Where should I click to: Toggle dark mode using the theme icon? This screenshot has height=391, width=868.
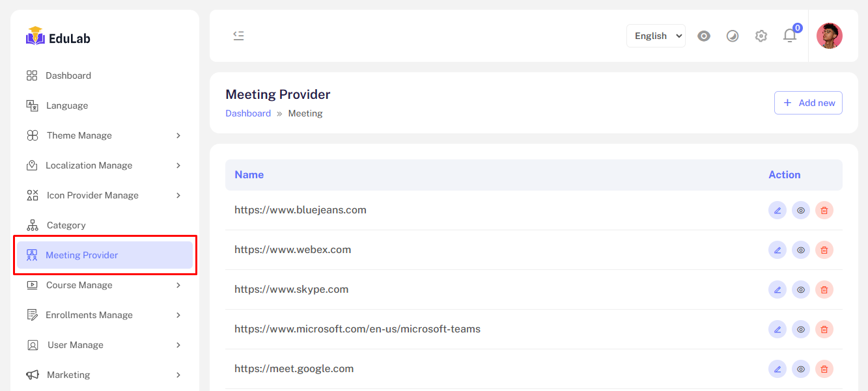[733, 36]
